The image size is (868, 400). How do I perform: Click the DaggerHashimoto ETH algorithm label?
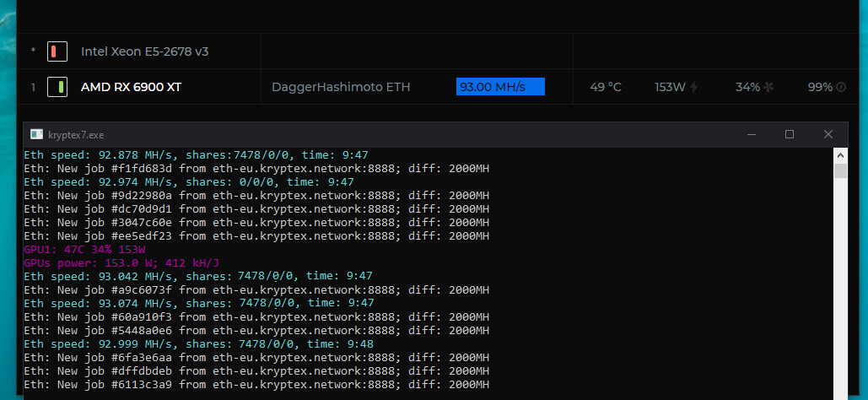pyautogui.click(x=341, y=87)
